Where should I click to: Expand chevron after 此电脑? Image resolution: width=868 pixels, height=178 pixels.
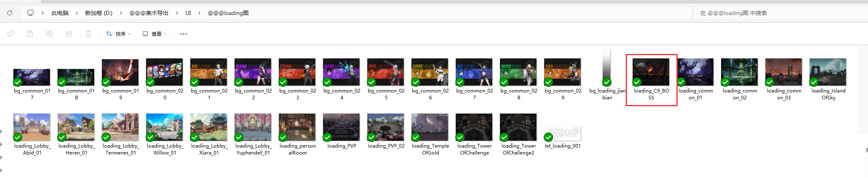[76, 13]
